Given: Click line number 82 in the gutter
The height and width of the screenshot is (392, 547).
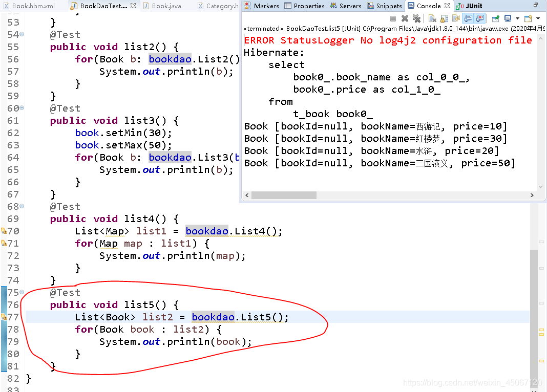Looking at the screenshot, I should (x=13, y=378).
